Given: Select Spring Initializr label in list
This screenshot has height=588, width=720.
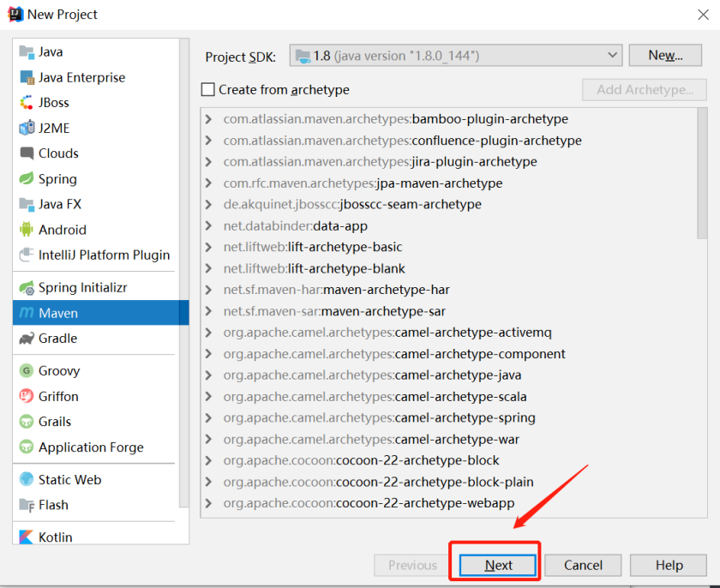Looking at the screenshot, I should pyautogui.click(x=82, y=287).
